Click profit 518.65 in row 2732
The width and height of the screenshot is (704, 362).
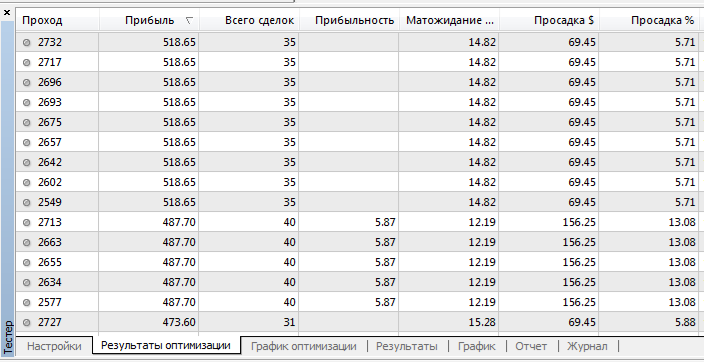coord(179,42)
